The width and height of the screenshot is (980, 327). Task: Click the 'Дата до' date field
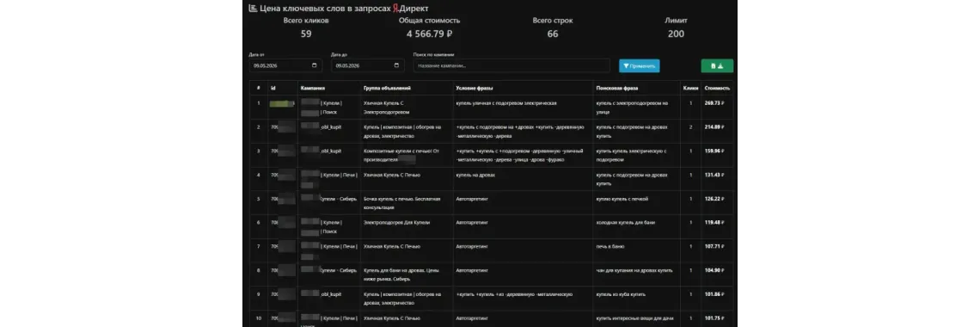[x=368, y=65]
